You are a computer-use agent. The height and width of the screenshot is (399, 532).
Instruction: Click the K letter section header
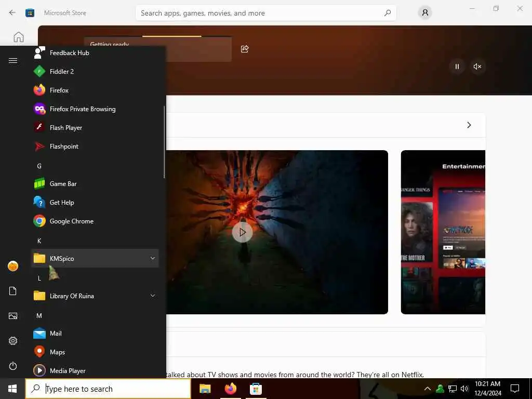coord(39,241)
